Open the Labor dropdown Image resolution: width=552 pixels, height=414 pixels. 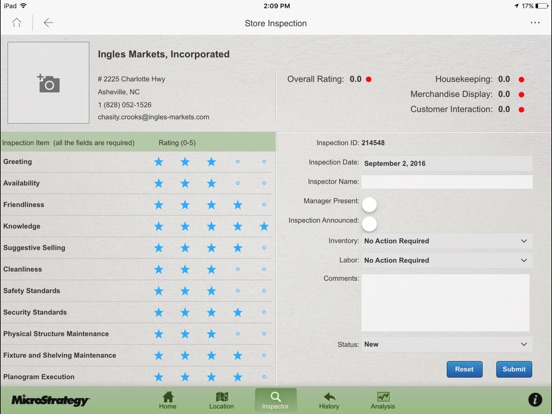447,261
